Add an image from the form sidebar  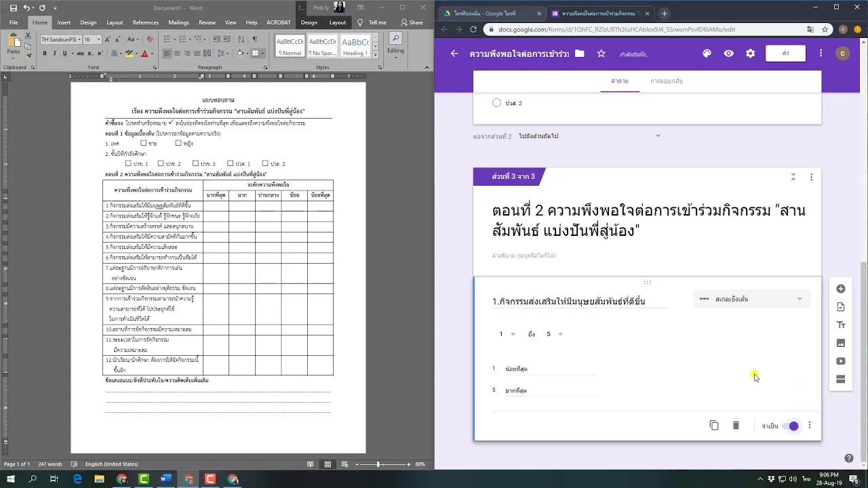pyautogui.click(x=841, y=343)
